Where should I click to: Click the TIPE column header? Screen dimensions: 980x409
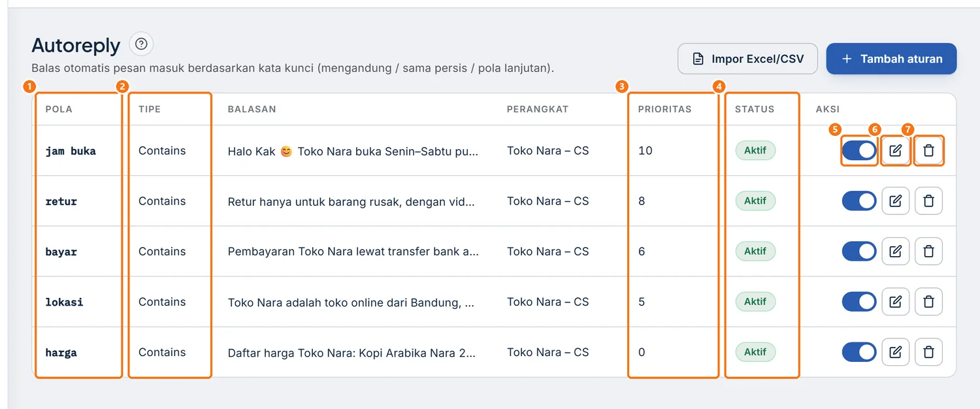tap(150, 109)
